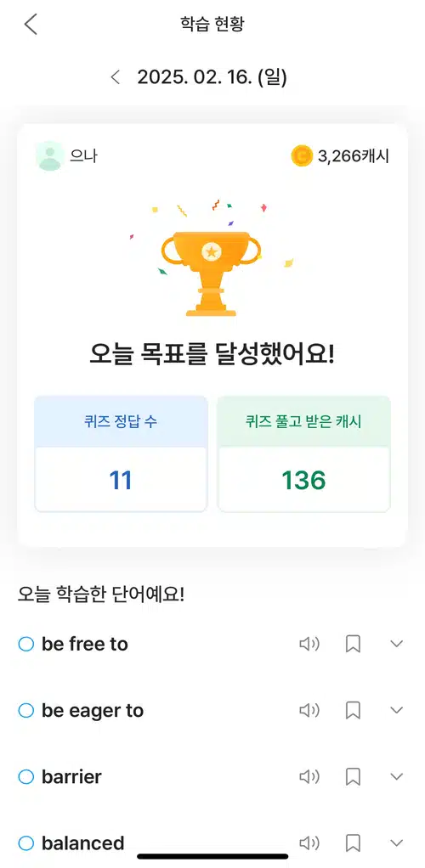Image resolution: width=425 pixels, height=868 pixels.
Task: Go to previous date with left chevron
Action: (x=116, y=77)
